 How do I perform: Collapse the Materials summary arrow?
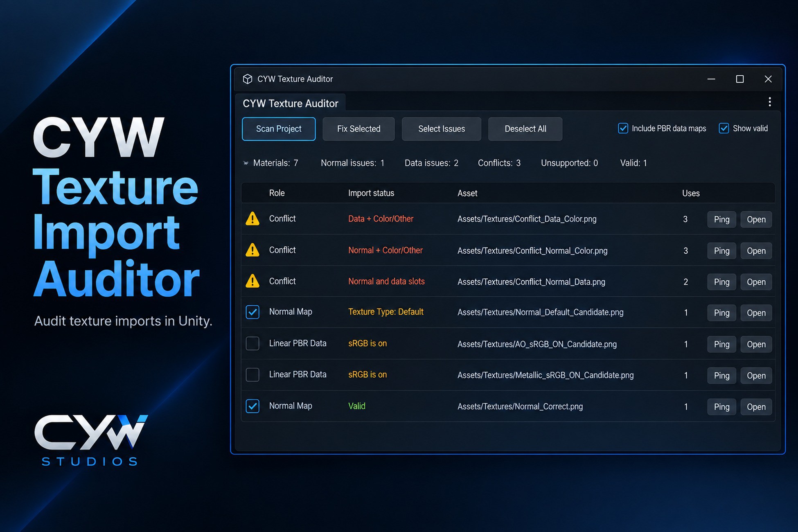246,163
